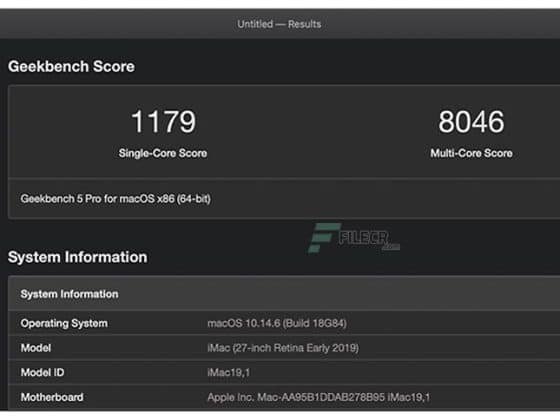Screen dimensions: 560x420
Task: Click the window title 'Untitled — Results'
Action: (279, 24)
